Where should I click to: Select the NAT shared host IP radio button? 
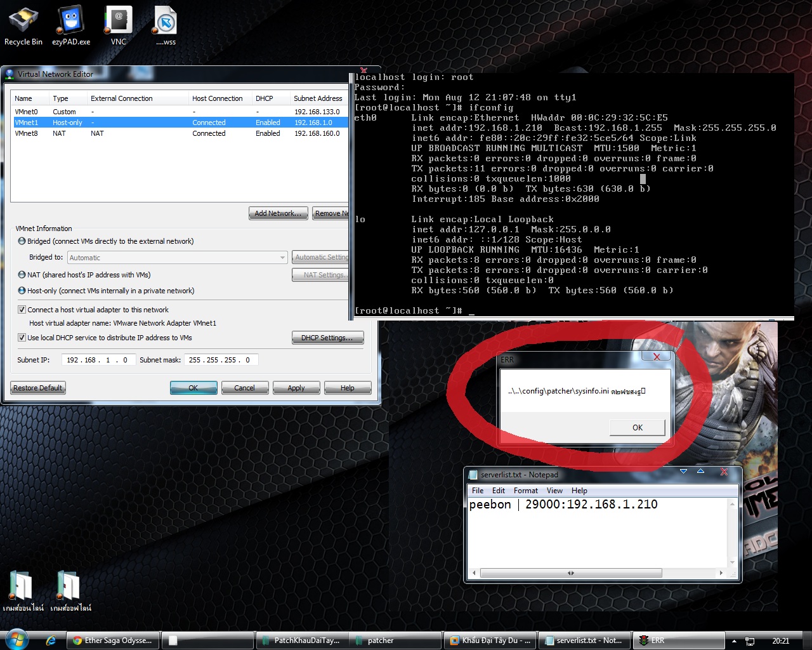pyautogui.click(x=22, y=275)
